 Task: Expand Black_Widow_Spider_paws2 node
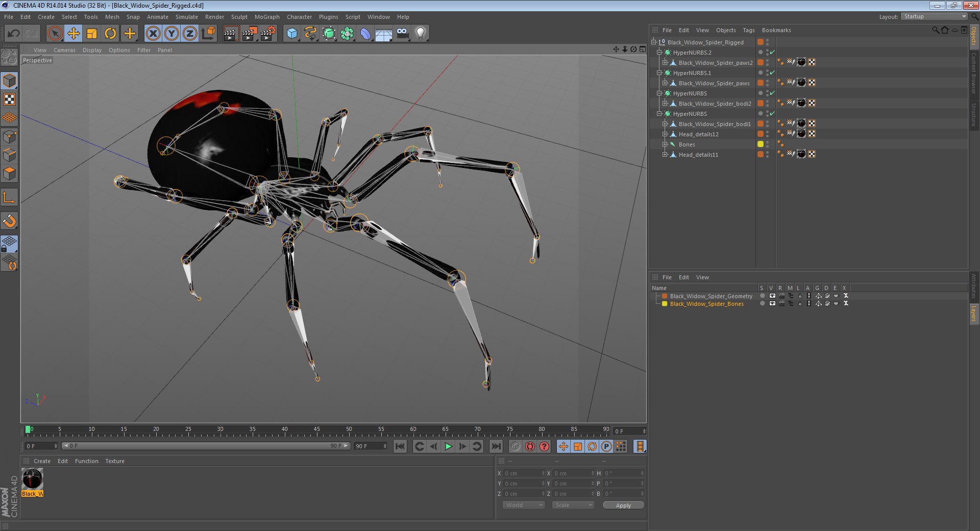pyautogui.click(x=665, y=63)
